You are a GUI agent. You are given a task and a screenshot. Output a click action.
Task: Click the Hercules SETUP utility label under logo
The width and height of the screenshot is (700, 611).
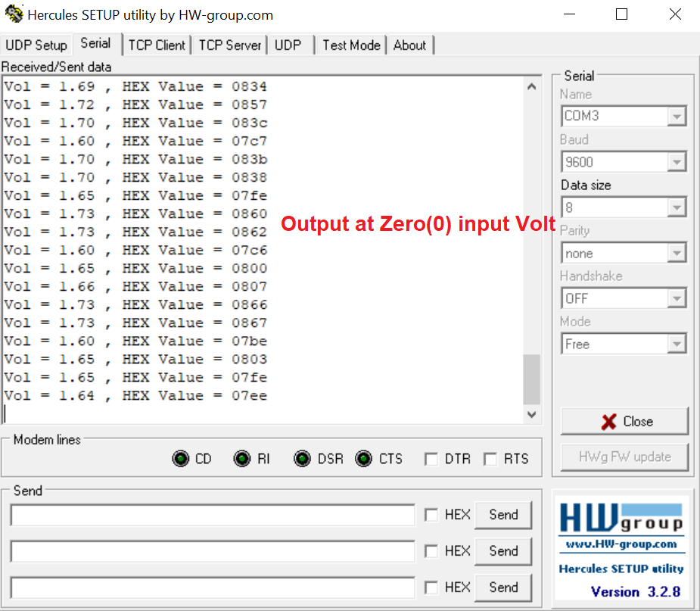click(621, 569)
